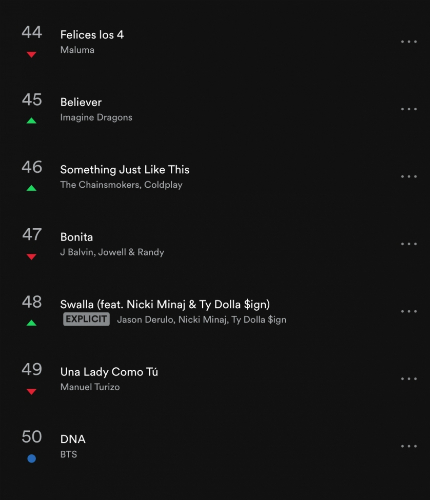Select the track DNA
Screen dimensions: 430x500
tap(73, 439)
